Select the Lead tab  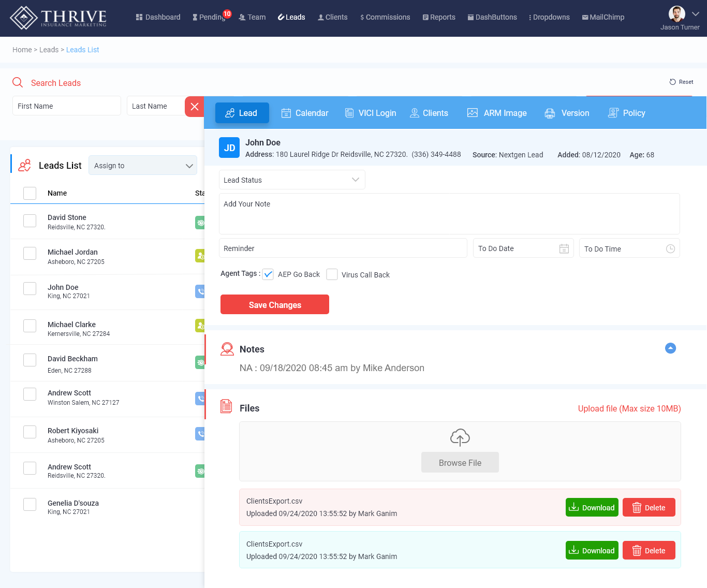pyautogui.click(x=242, y=113)
